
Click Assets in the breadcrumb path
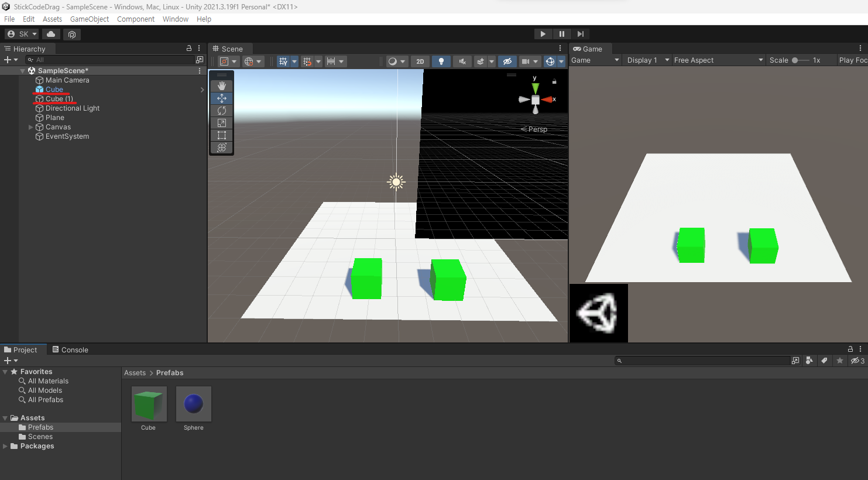pyautogui.click(x=135, y=373)
